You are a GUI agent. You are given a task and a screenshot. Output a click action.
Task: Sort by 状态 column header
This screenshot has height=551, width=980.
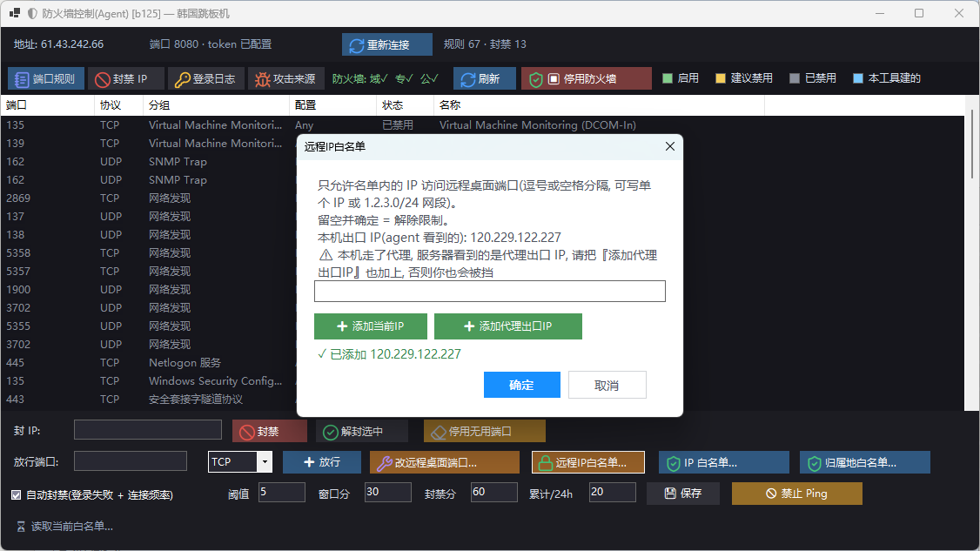click(x=406, y=105)
